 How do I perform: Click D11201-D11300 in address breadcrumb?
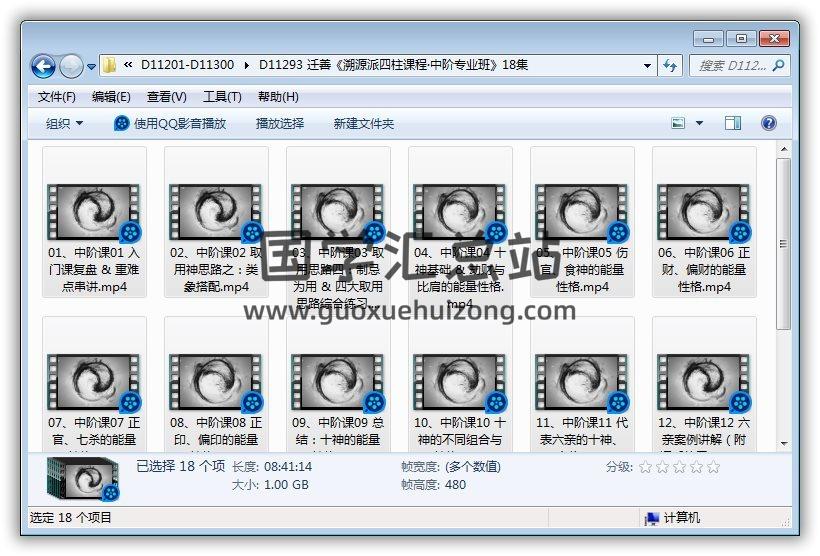[x=187, y=65]
